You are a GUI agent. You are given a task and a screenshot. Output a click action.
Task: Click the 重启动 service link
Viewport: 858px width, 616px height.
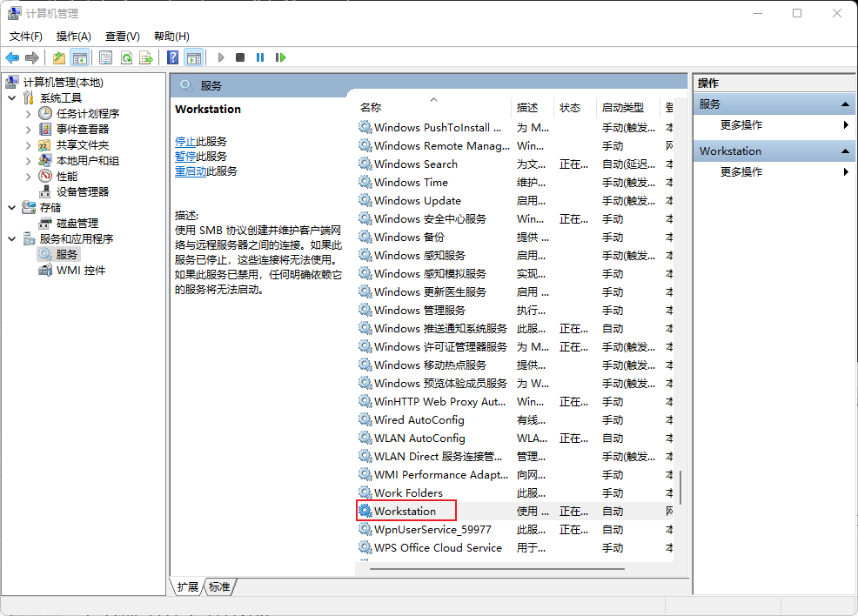point(191,171)
